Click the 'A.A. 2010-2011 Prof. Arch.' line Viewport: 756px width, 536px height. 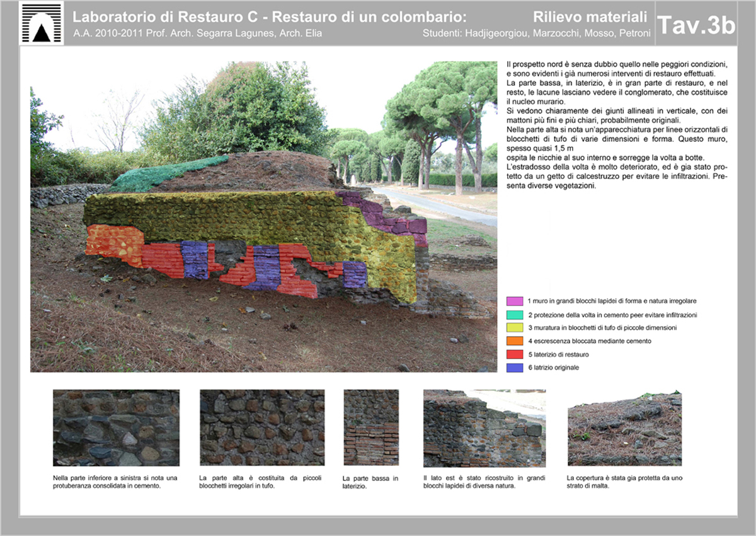coord(197,33)
